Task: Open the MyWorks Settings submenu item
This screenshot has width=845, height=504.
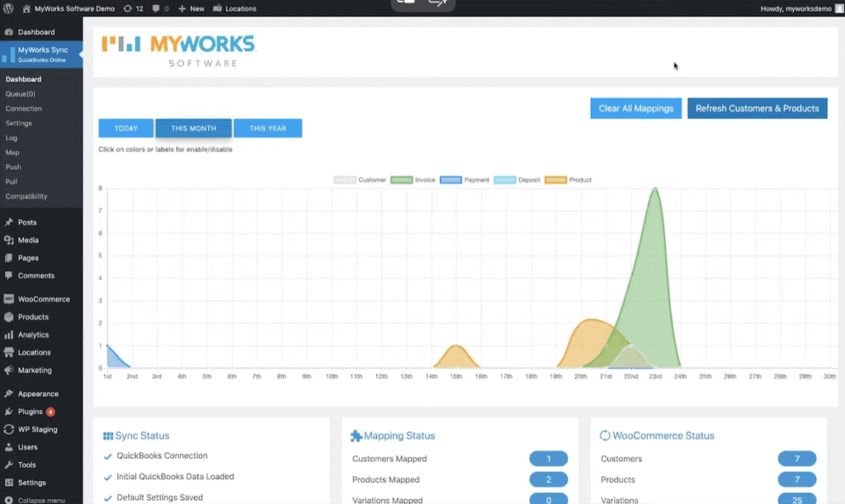Action: (x=19, y=123)
